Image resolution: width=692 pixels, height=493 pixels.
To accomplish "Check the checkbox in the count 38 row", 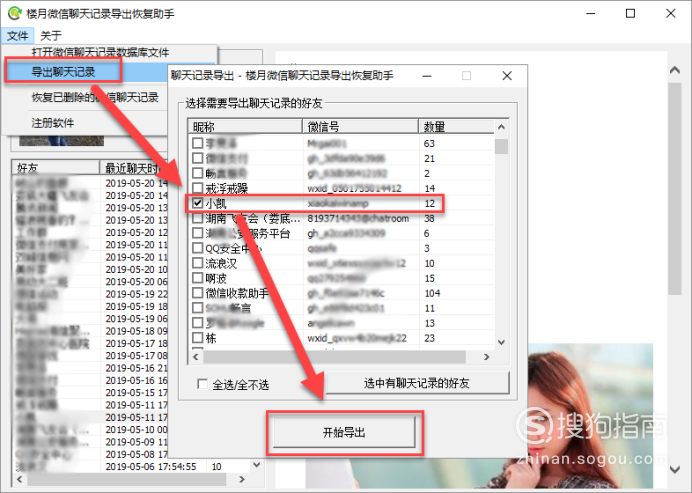I will click(198, 218).
